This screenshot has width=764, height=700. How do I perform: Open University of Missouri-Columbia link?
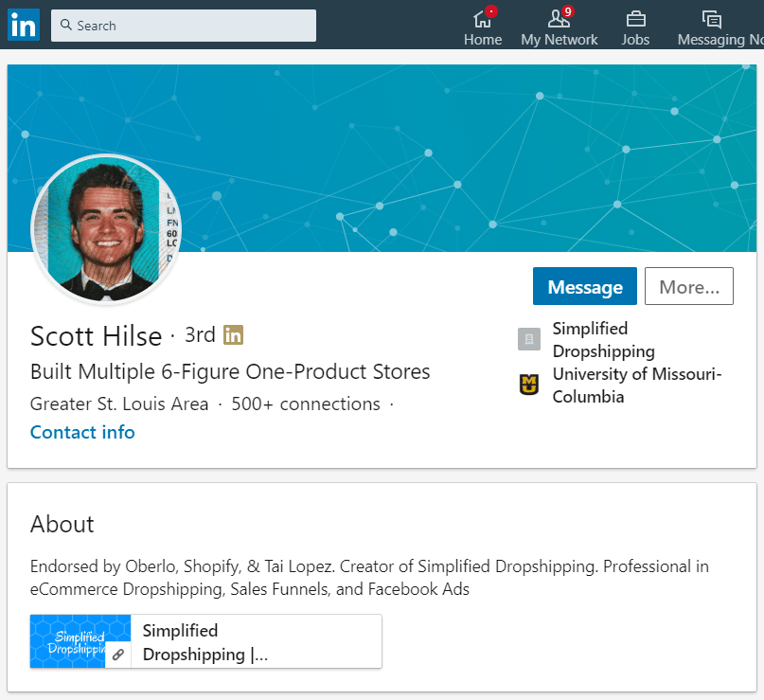637,386
